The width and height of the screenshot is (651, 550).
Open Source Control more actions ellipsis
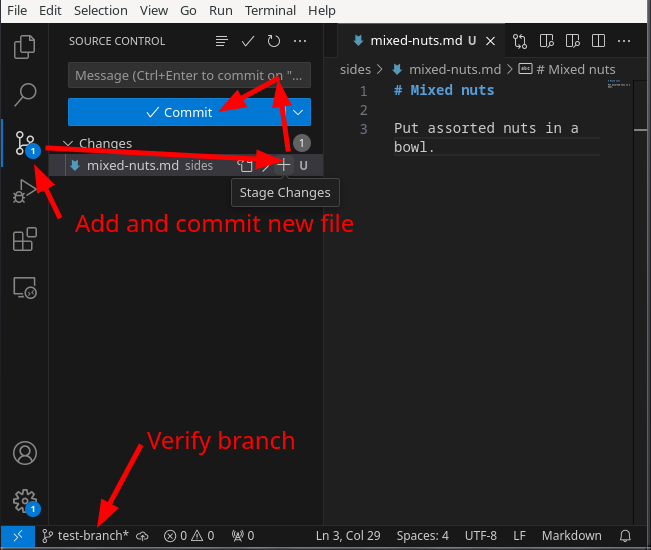(300, 41)
